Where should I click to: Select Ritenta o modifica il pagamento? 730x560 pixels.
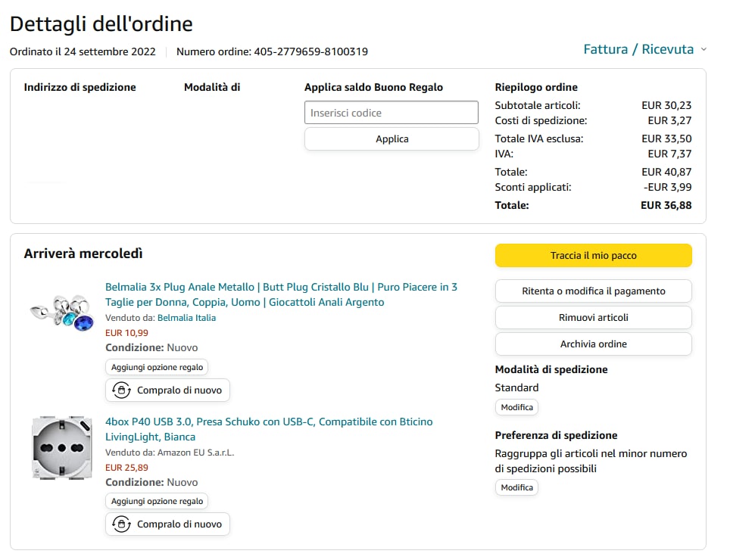(x=593, y=291)
